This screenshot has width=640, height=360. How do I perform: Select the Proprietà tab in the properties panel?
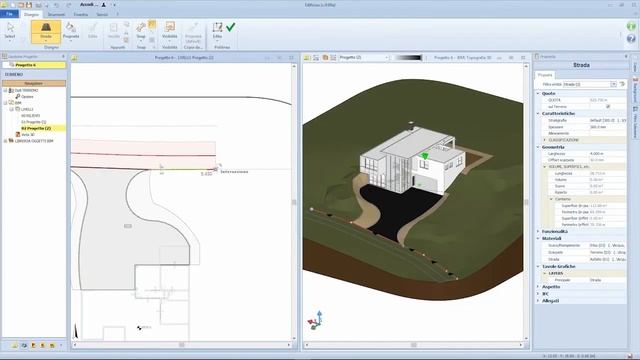point(545,75)
